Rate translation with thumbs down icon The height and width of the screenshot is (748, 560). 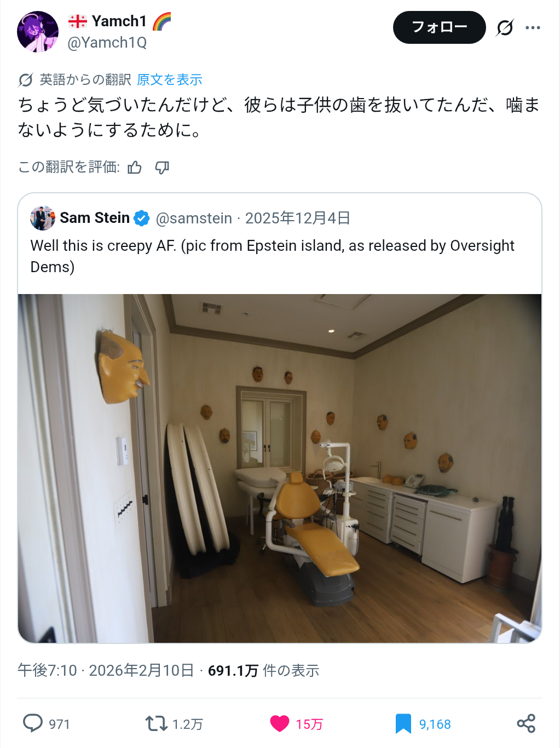162,168
